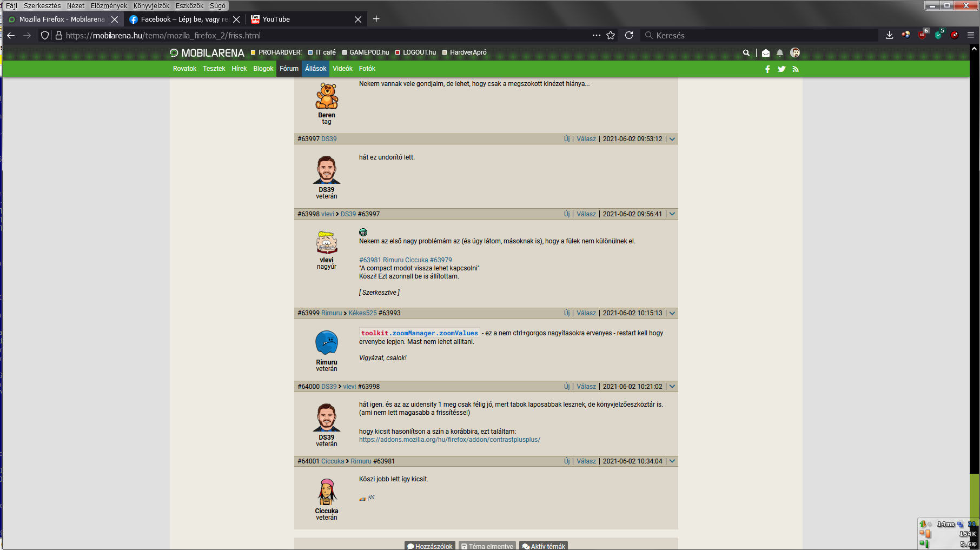Open the contrastplusplus addon link
The image size is (980, 550).
click(x=449, y=440)
